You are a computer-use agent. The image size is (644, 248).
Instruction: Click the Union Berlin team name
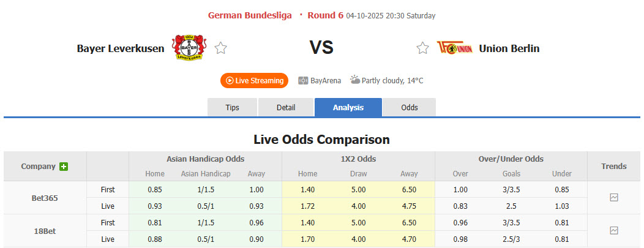pos(509,48)
